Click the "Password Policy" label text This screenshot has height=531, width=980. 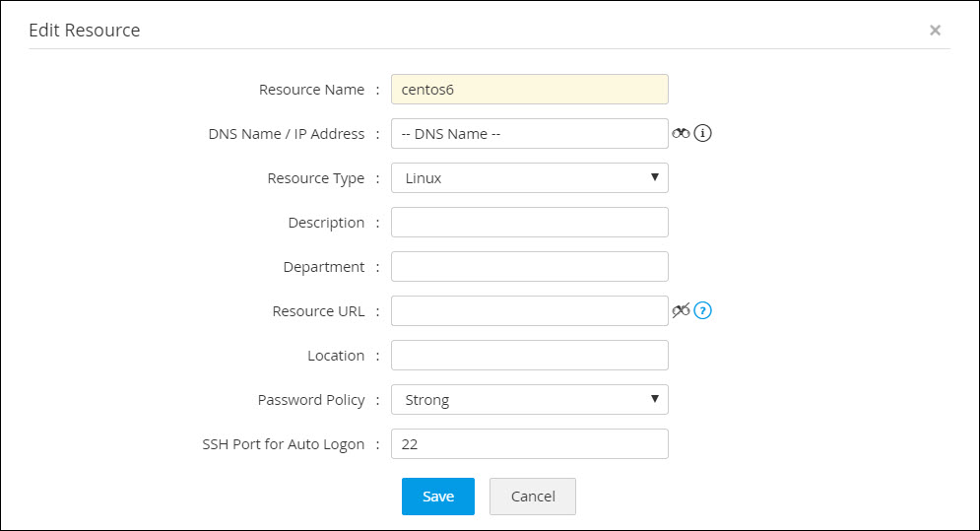point(311,400)
